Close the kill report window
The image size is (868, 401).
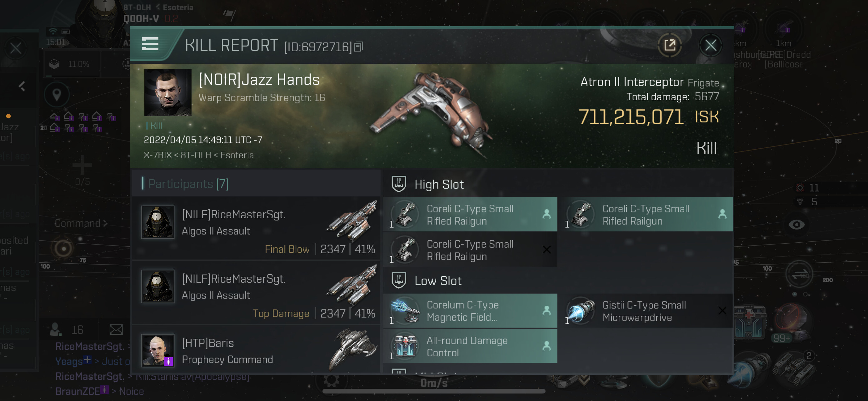(x=710, y=45)
